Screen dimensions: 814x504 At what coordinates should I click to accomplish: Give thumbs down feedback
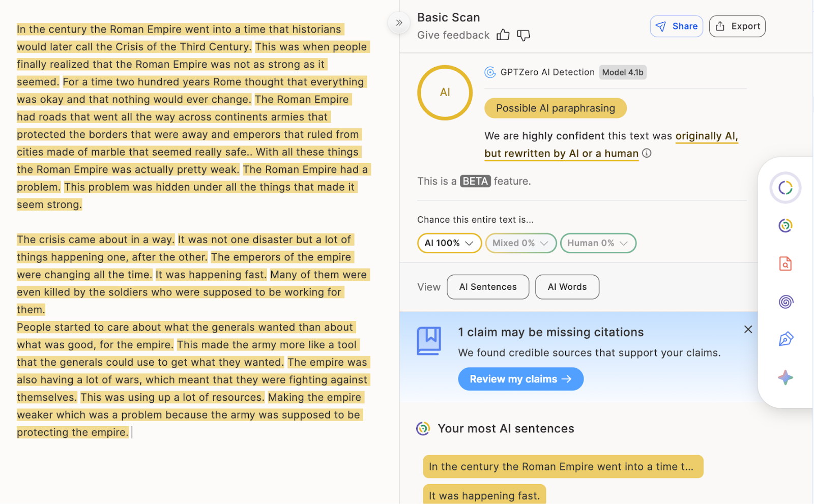tap(524, 35)
